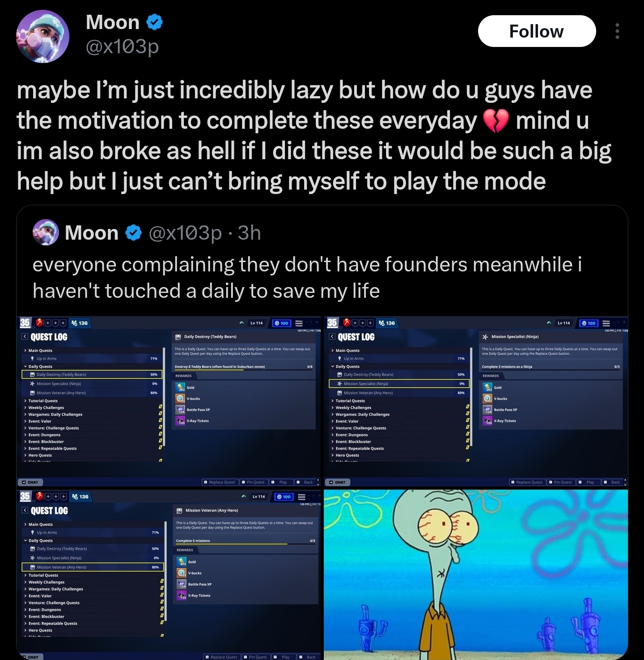Image resolution: width=644 pixels, height=660 pixels.
Task: Open the @x103p handle under Moon
Action: [x=122, y=47]
